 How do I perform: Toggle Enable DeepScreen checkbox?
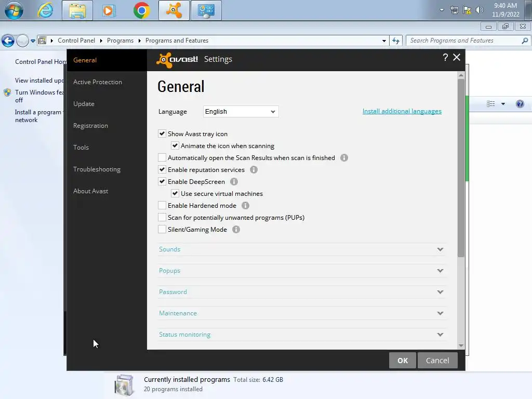tap(162, 181)
